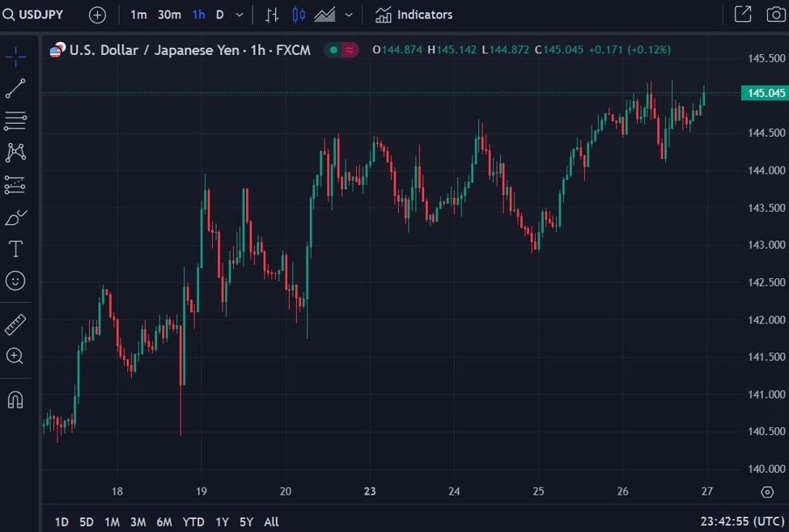Select the measure ruler tool
The width and height of the screenshot is (789, 532).
(15, 323)
